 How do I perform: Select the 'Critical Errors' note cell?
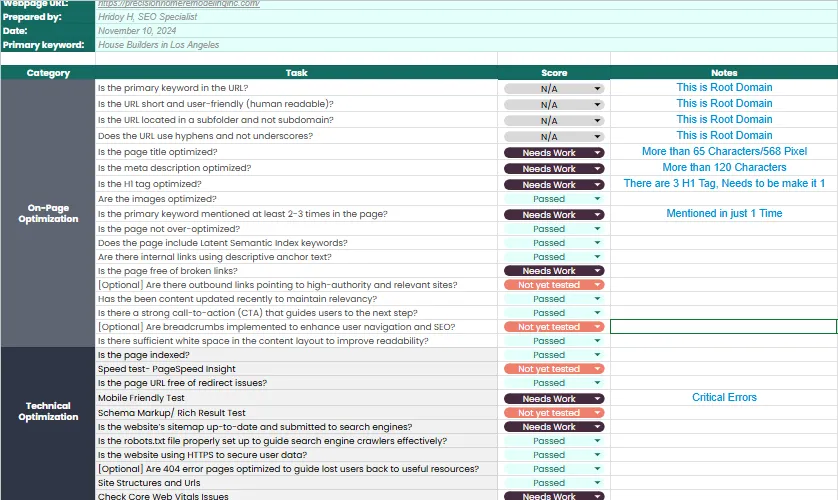pos(724,397)
